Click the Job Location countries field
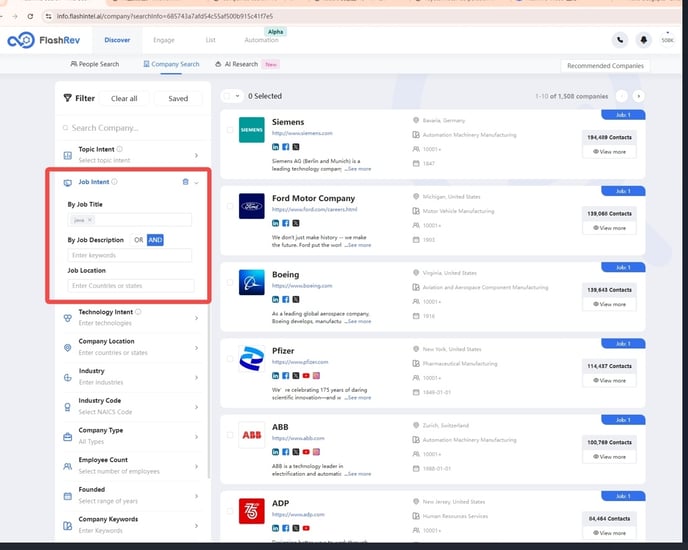This screenshot has width=688, height=550. pos(131,286)
